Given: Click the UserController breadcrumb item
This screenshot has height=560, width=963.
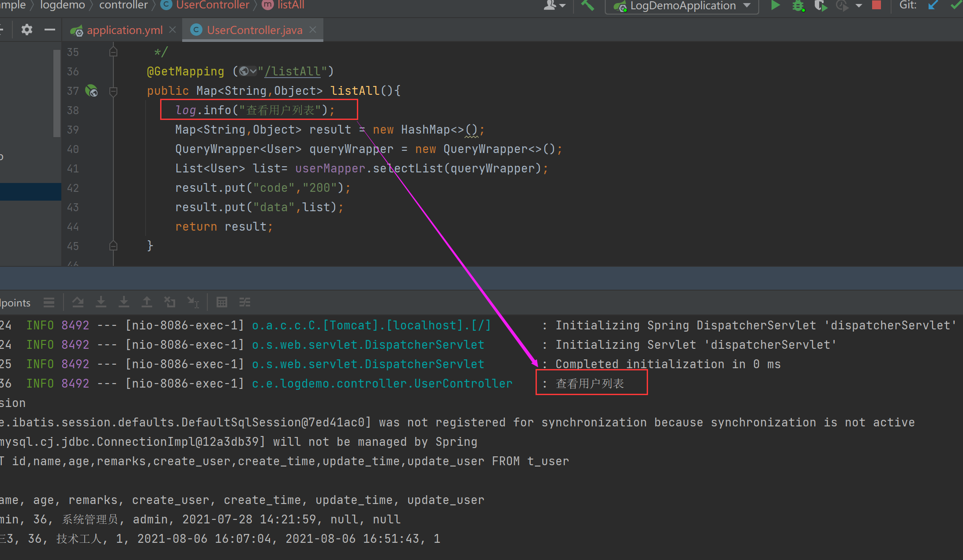Looking at the screenshot, I should point(212,5).
